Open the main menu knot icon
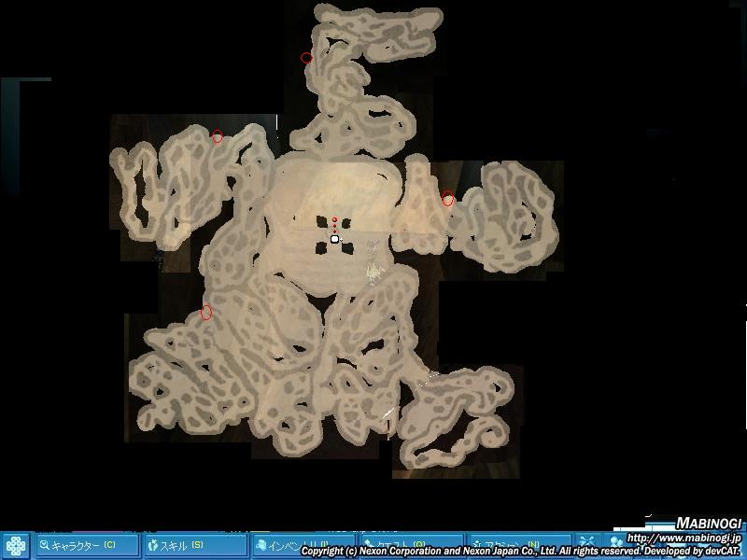 click(16, 546)
